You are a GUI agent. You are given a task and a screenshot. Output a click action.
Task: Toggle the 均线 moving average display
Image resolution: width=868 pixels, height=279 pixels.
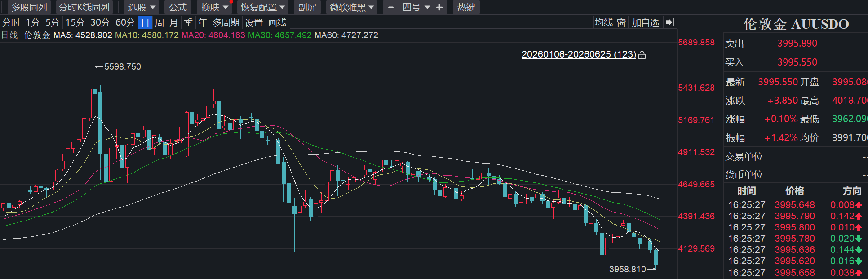pos(604,22)
